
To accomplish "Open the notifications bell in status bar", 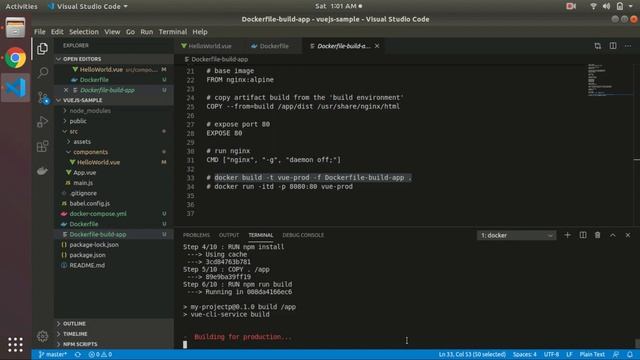I will point(630,354).
